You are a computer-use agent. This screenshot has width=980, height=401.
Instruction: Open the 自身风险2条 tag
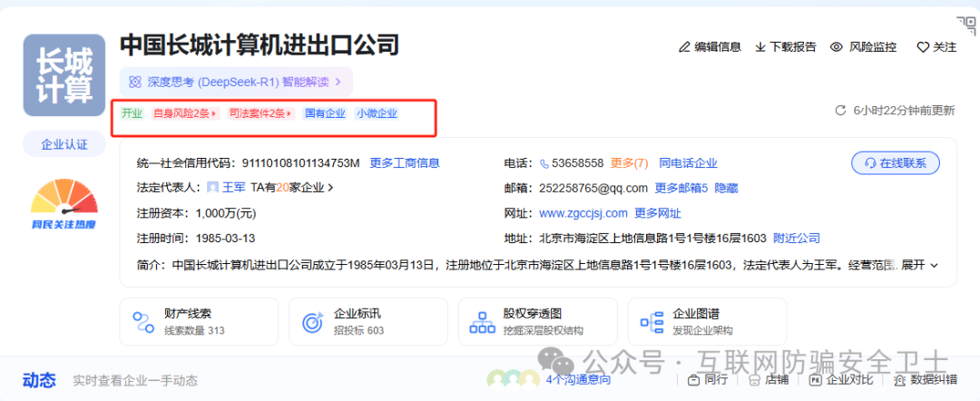coord(186,113)
